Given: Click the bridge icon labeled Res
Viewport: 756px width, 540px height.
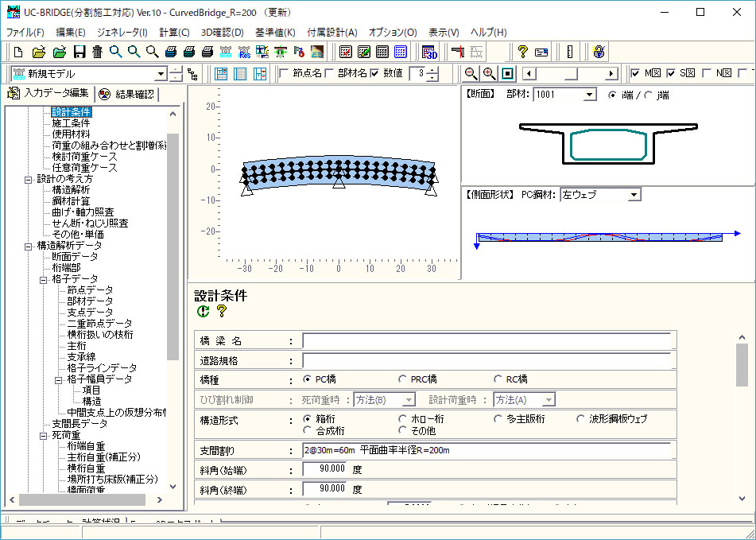Looking at the screenshot, I should (x=244, y=52).
